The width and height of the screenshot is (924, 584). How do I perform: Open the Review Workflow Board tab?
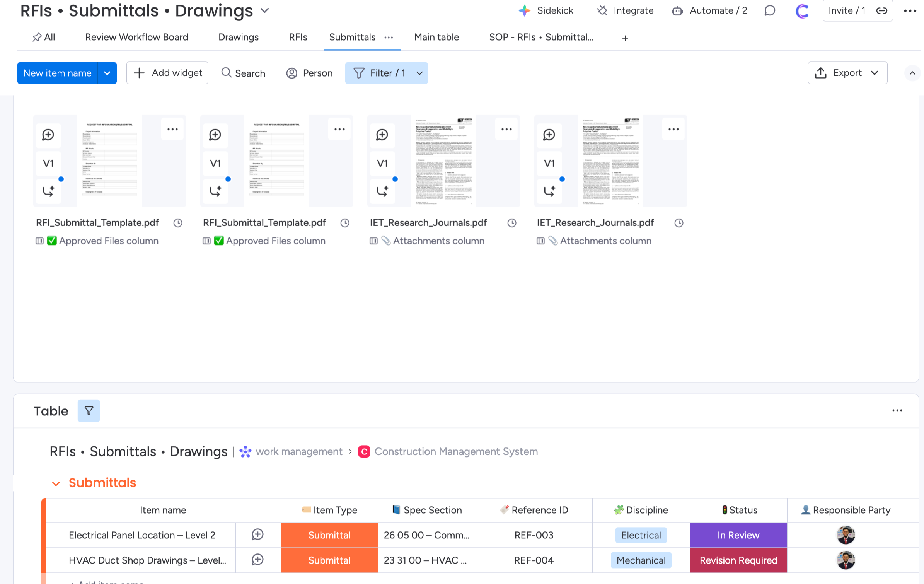pyautogui.click(x=136, y=37)
